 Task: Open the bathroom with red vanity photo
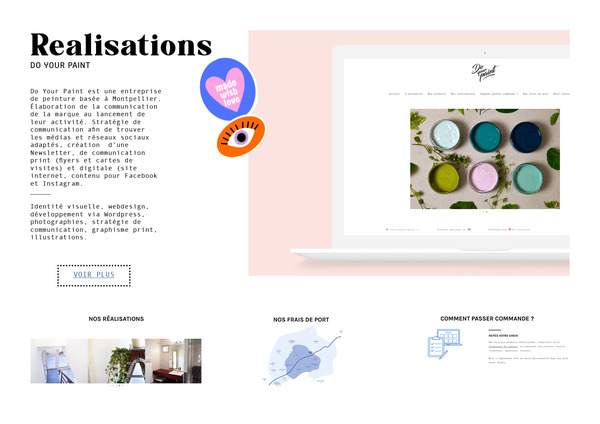pos(173,361)
